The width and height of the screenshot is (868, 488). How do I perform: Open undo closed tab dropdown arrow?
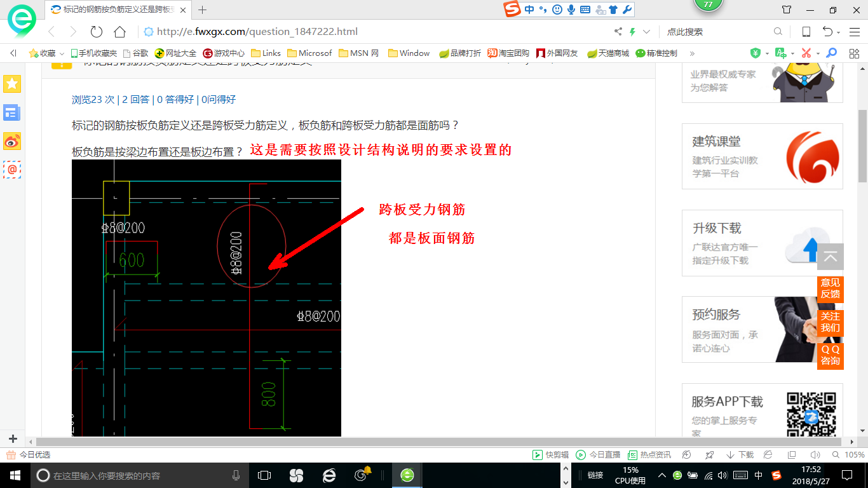[839, 32]
